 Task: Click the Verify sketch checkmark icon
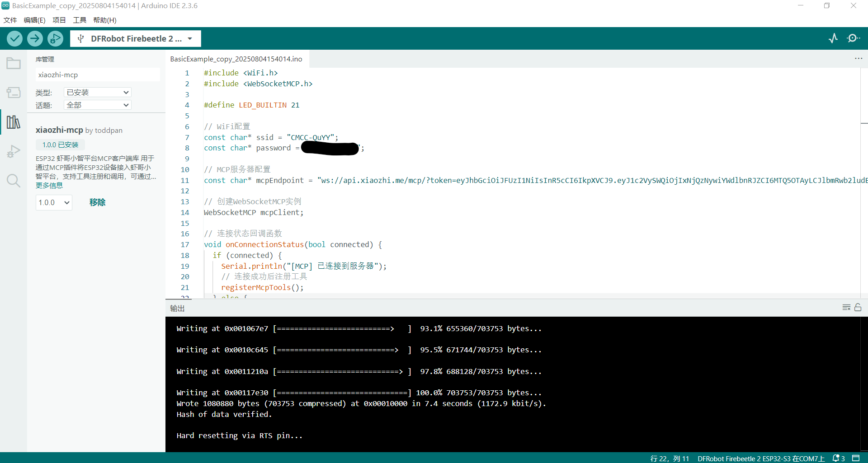(15, 38)
